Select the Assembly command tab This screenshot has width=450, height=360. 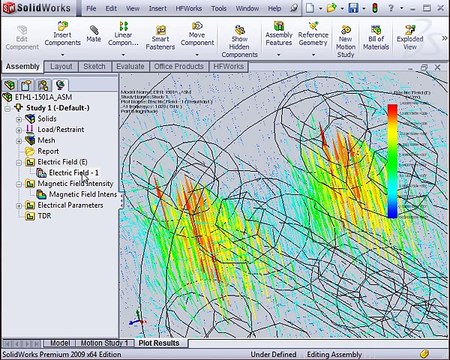(22, 67)
